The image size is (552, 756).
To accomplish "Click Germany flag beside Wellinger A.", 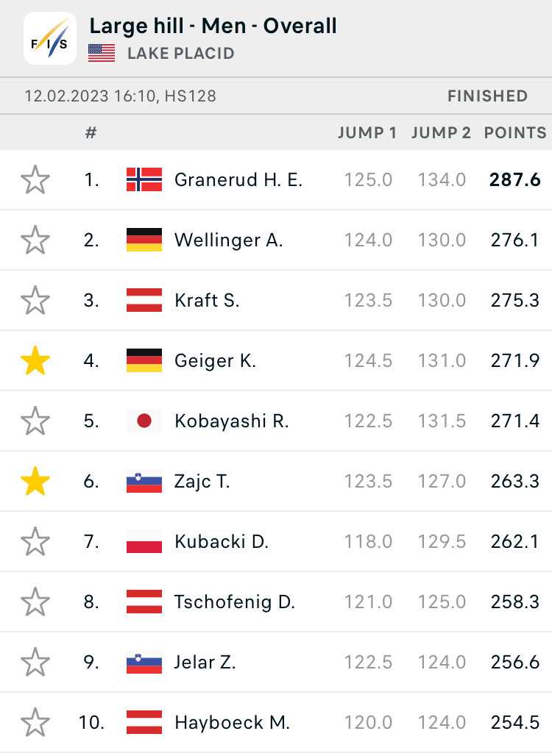I will pos(144,240).
